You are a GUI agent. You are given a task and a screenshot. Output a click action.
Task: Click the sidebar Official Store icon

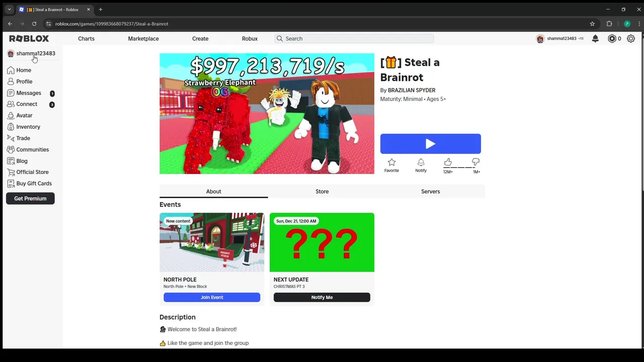coord(11,172)
